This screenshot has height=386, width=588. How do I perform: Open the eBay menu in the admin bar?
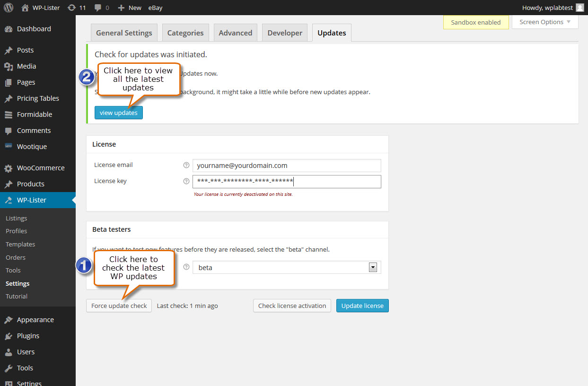[155, 8]
